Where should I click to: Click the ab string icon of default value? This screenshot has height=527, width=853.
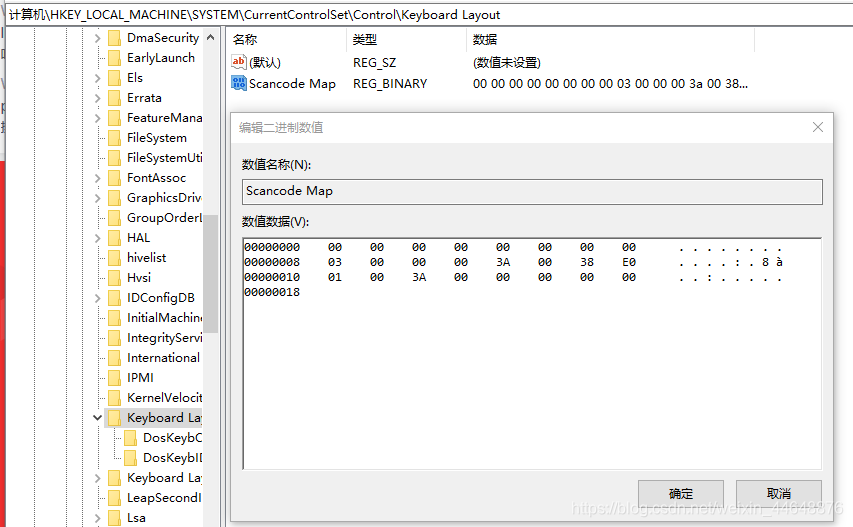tap(239, 62)
